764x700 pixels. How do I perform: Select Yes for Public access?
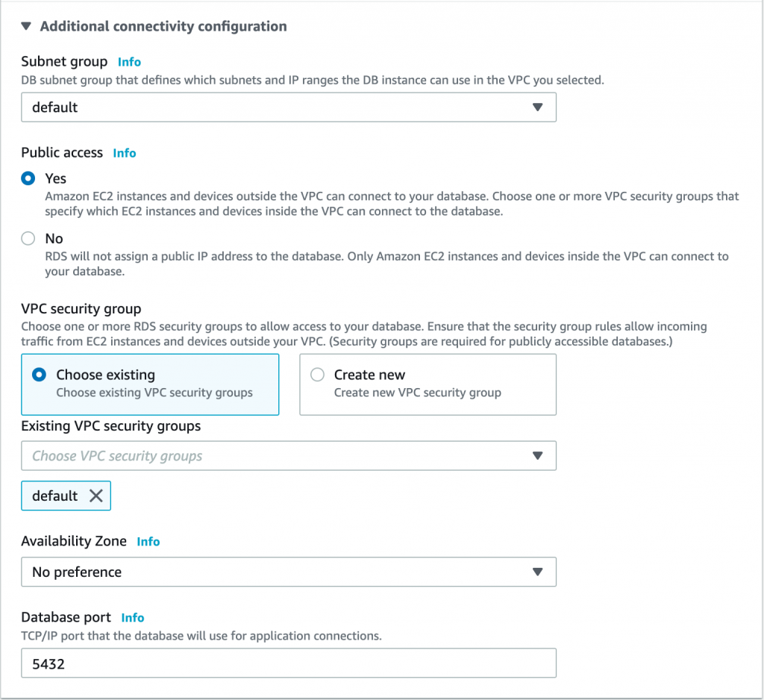28,178
